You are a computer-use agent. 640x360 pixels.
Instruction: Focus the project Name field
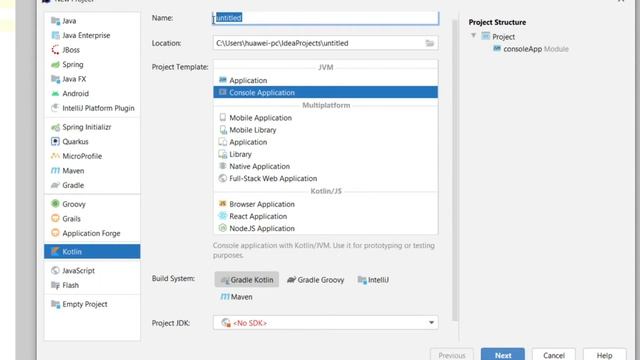(x=325, y=18)
